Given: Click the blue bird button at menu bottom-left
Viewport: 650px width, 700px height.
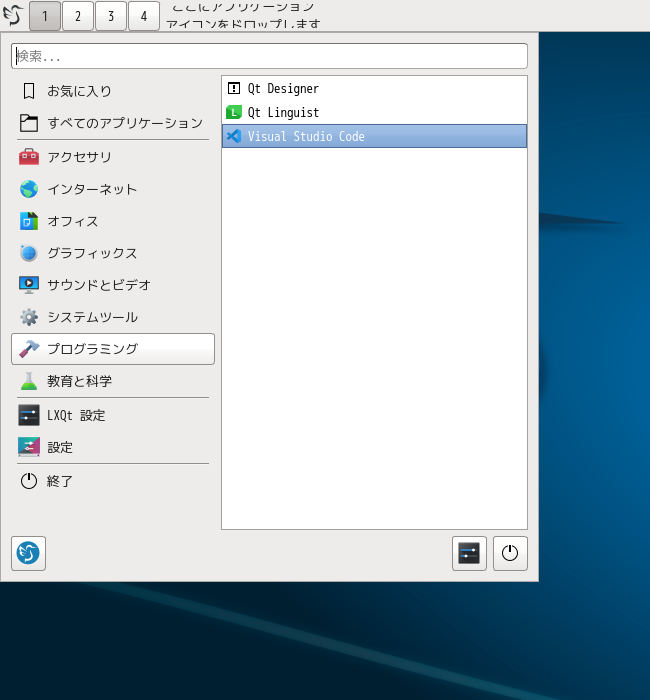Looking at the screenshot, I should [x=28, y=553].
